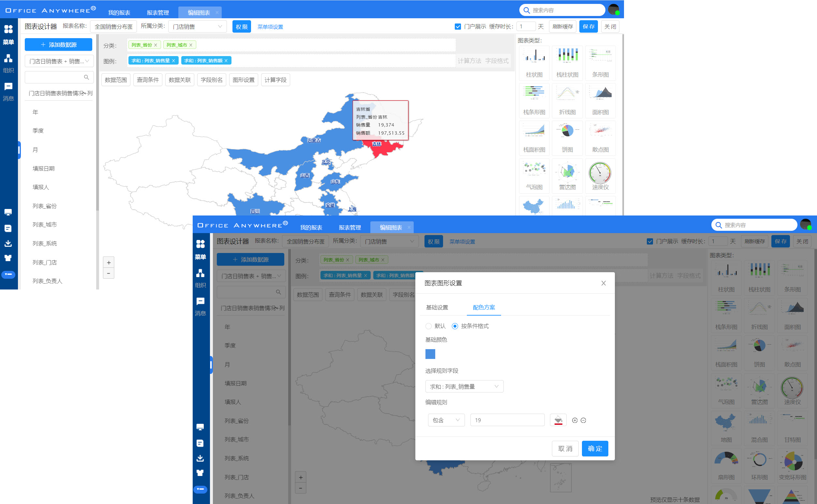The image size is (817, 504).
Task: Open 所属分类 dropdown in lower window
Action: (389, 241)
